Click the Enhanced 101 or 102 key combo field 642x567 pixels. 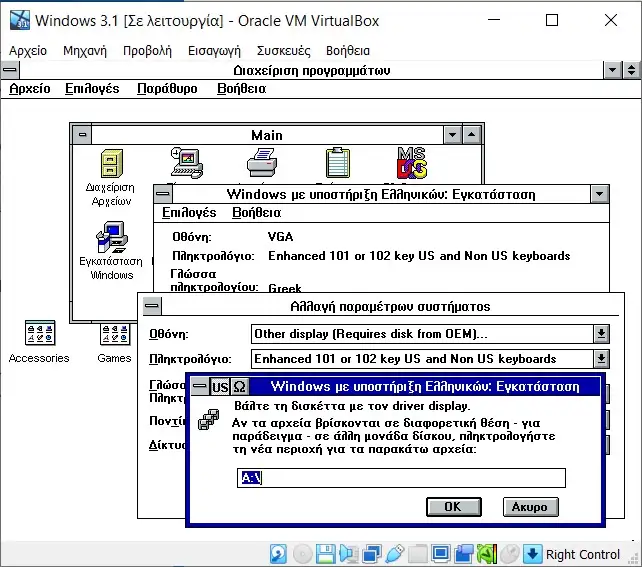422,359
